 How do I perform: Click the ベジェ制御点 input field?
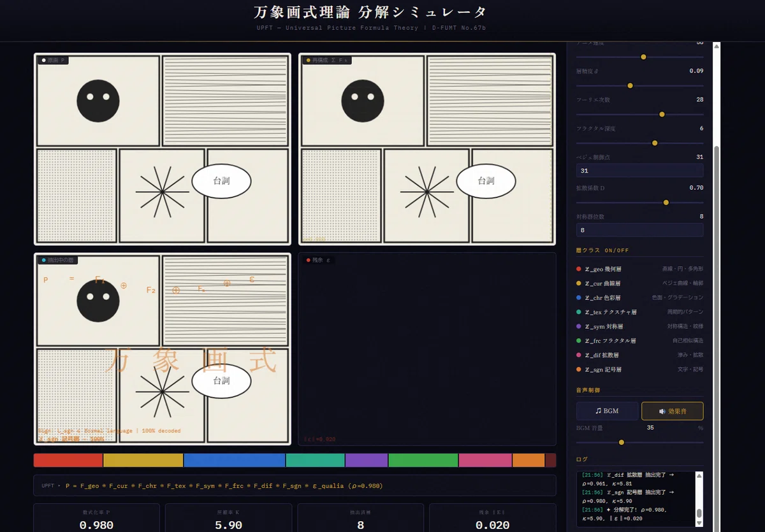point(639,171)
